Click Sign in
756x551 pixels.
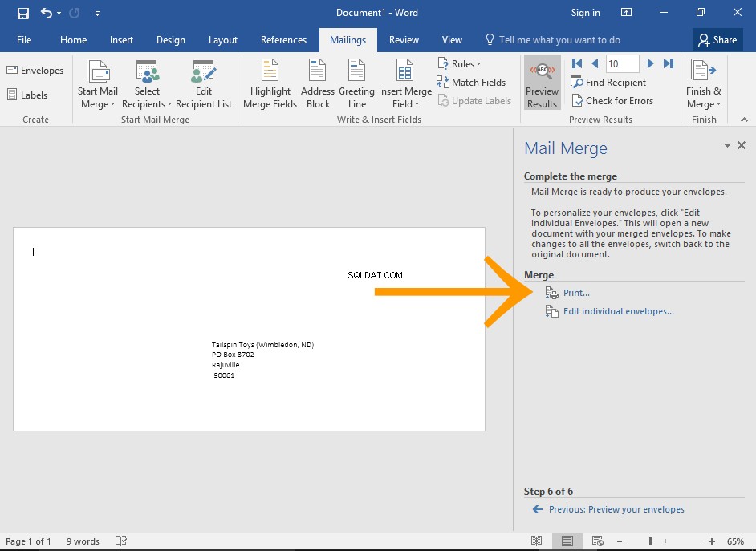(585, 13)
